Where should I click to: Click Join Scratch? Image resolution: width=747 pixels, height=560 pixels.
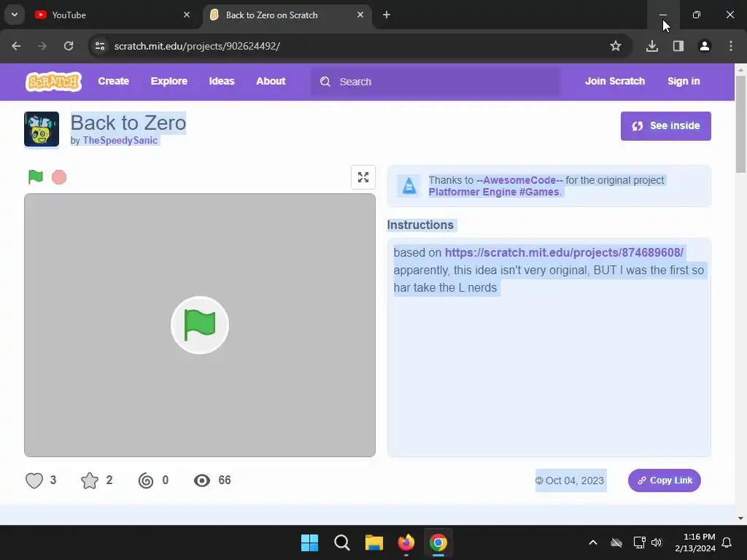click(x=614, y=81)
